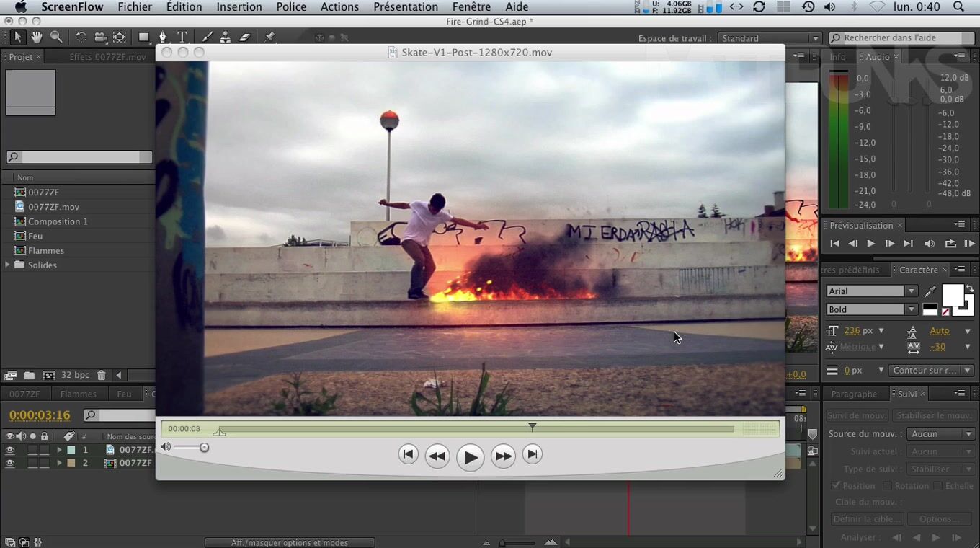Activate the Text tool

pos(182,37)
